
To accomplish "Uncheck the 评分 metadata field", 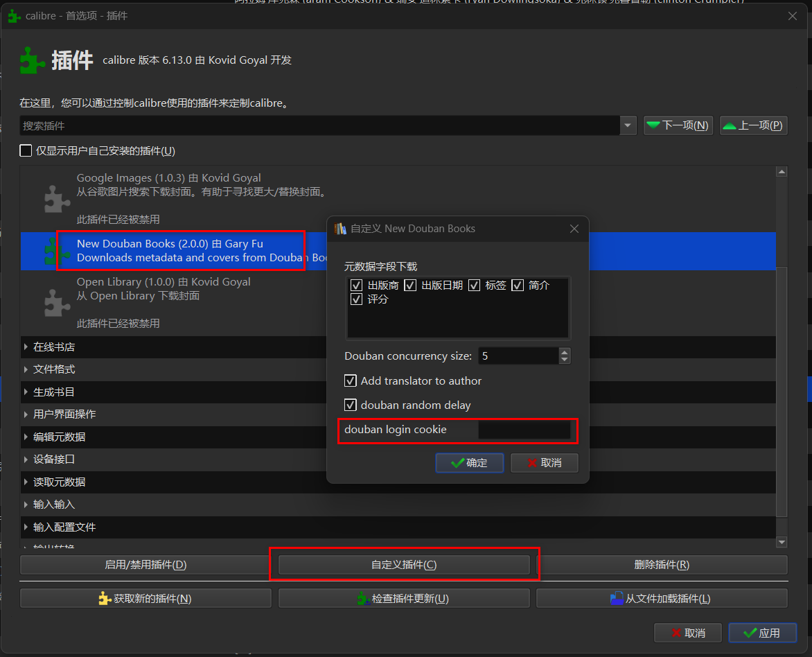I will click(356, 299).
